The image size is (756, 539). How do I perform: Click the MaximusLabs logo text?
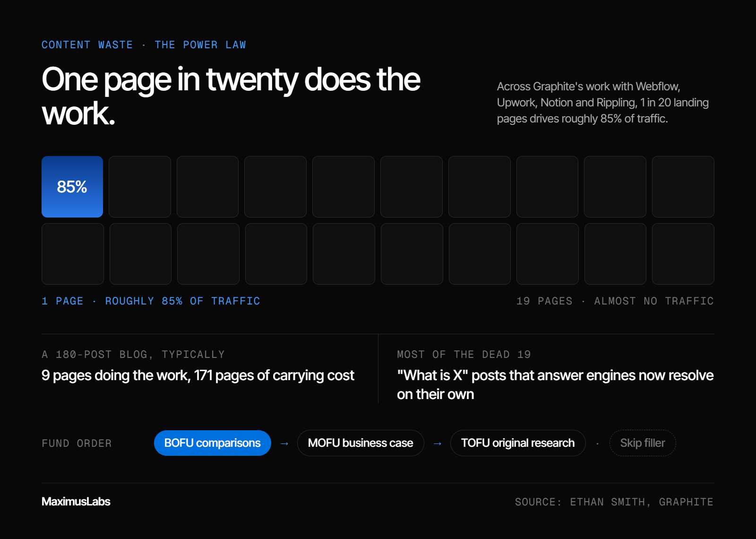tap(76, 502)
